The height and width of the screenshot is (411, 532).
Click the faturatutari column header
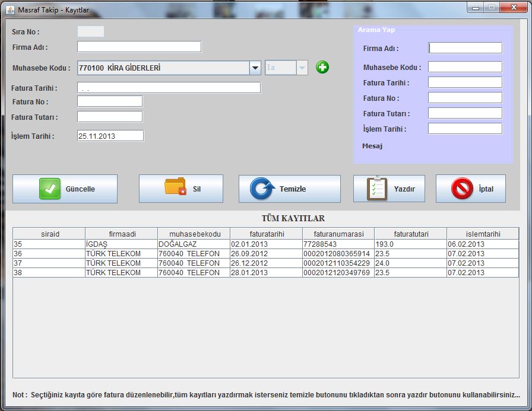tap(410, 234)
